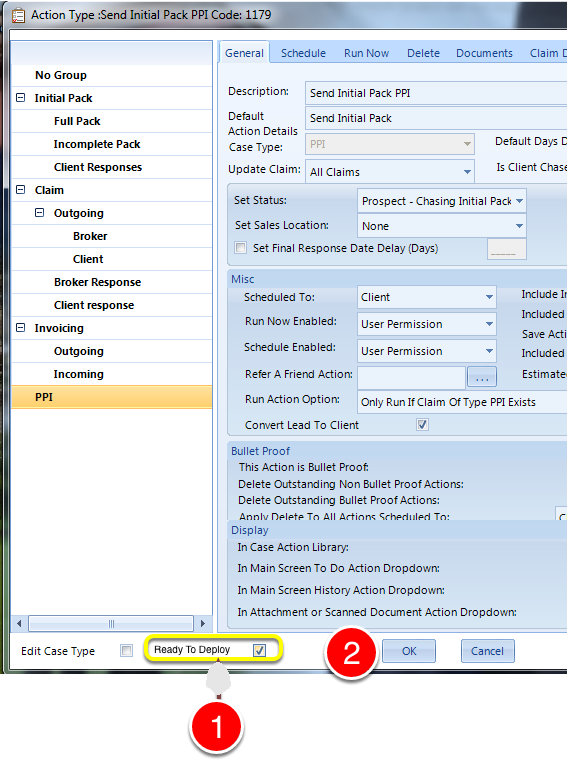
Task: Click the Refer A Friend browse ellipsis button
Action: (x=481, y=377)
